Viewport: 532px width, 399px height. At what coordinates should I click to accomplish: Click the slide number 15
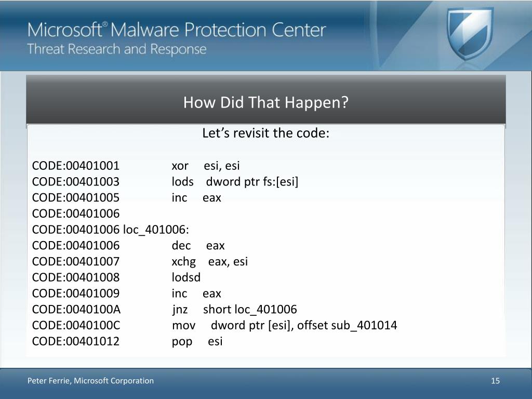pos(495,381)
